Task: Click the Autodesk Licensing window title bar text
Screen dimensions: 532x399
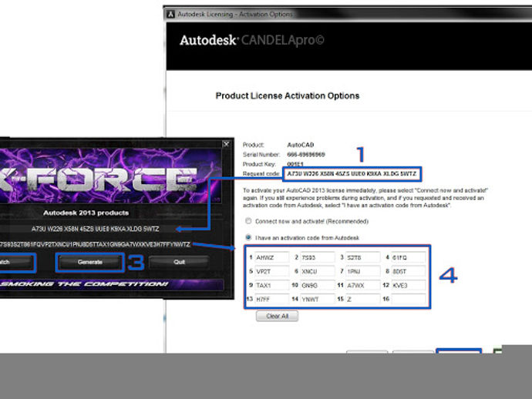Action: click(235, 14)
